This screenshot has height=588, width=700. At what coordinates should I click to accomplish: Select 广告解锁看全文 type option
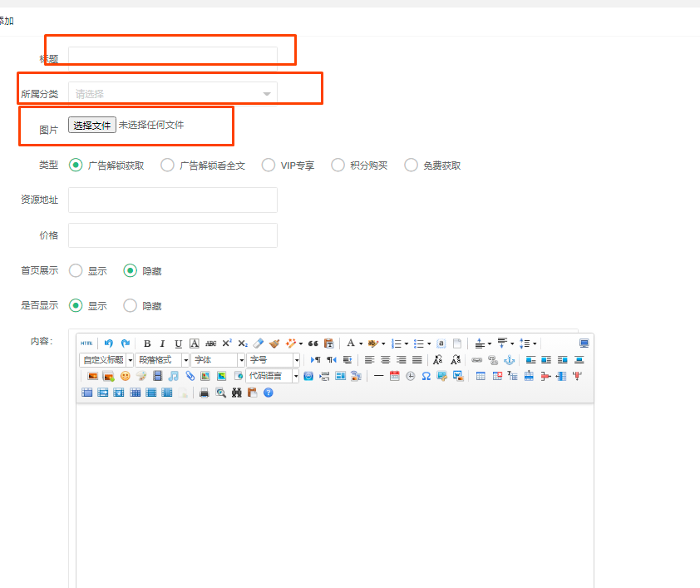click(167, 166)
